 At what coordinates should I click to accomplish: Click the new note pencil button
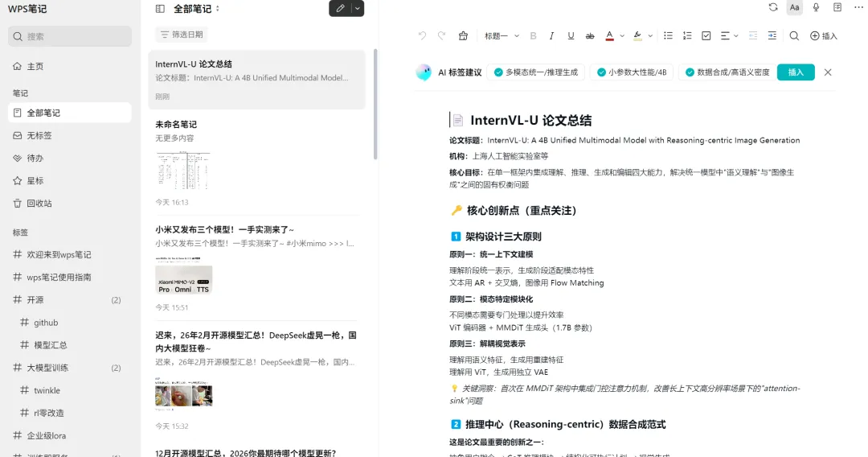(x=340, y=8)
